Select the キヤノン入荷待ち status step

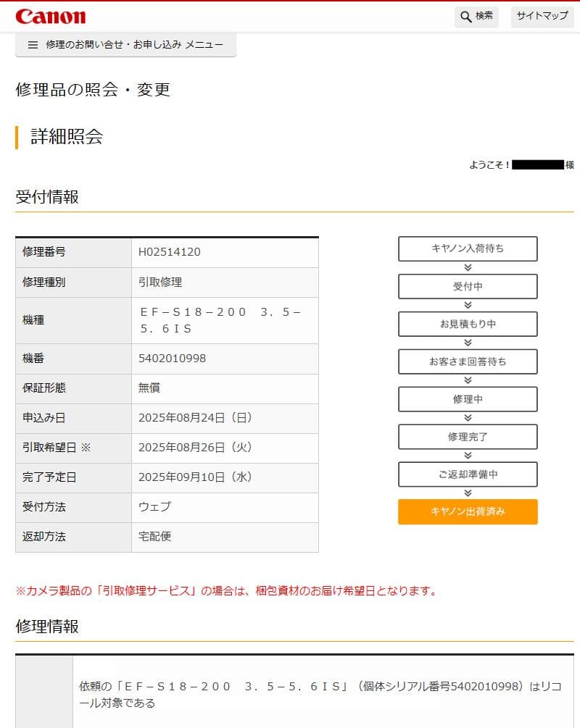tap(468, 248)
